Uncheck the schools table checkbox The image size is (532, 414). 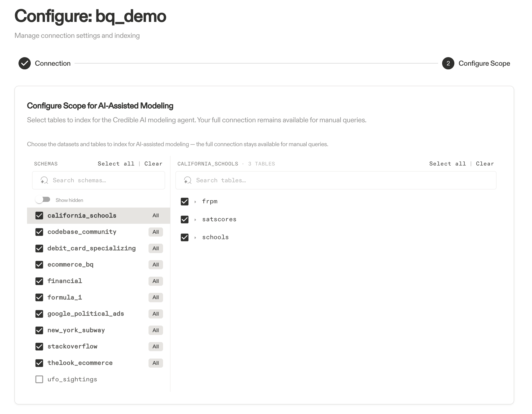(185, 237)
